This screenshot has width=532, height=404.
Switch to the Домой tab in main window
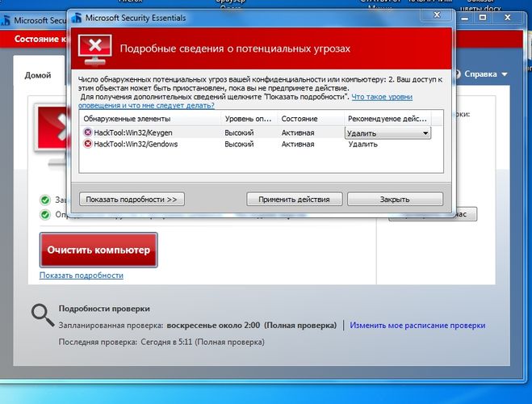[x=38, y=75]
